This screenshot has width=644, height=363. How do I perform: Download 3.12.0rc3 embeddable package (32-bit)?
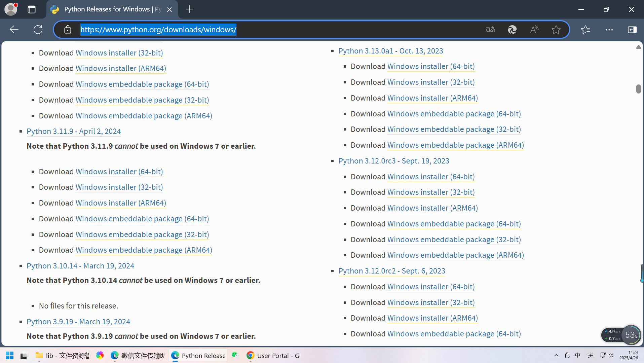[454, 240]
